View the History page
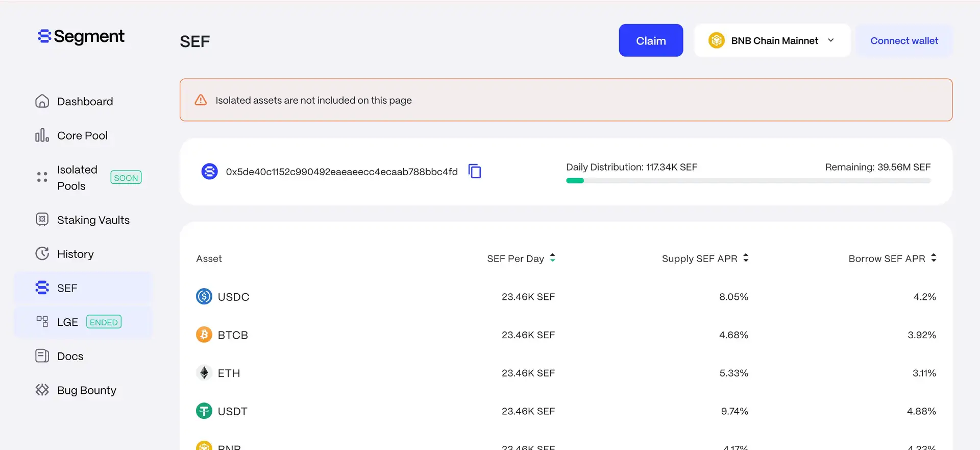The image size is (980, 450). click(x=75, y=254)
